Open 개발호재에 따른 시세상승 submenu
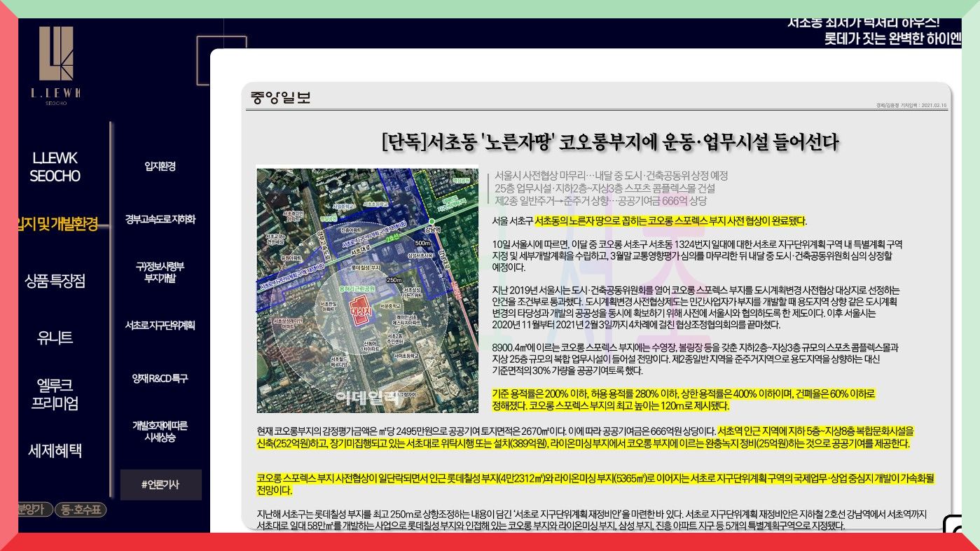Viewport: 980px width, 551px height. click(x=160, y=431)
